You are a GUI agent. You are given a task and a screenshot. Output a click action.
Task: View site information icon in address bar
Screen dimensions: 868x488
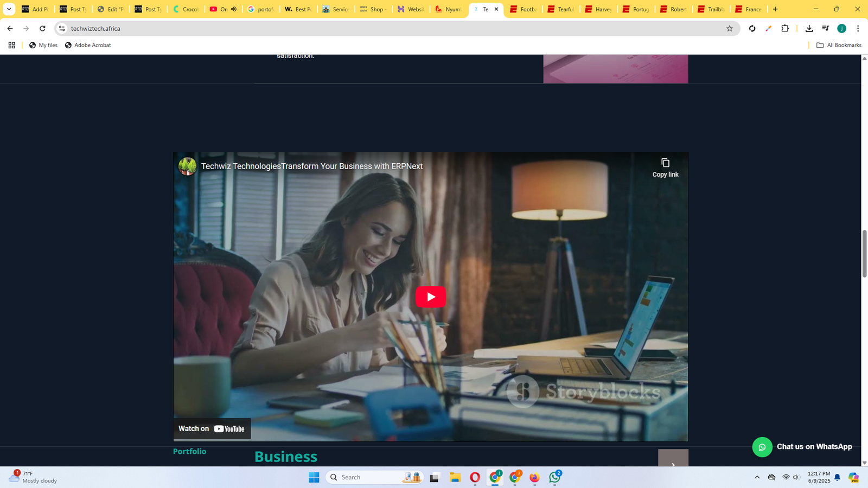click(62, 28)
